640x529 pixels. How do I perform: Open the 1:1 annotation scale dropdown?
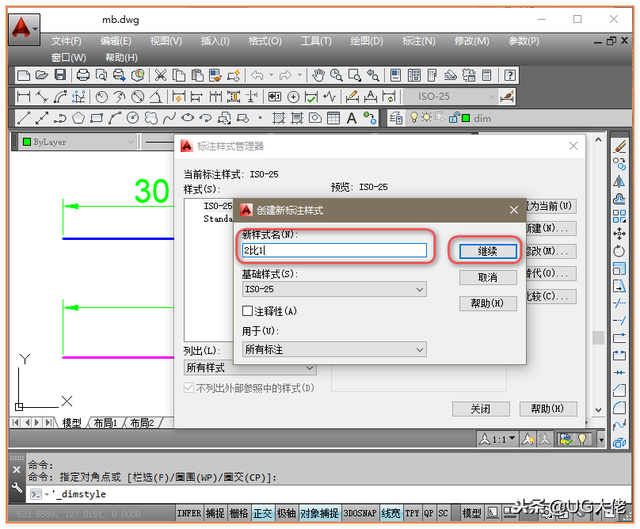[497, 439]
